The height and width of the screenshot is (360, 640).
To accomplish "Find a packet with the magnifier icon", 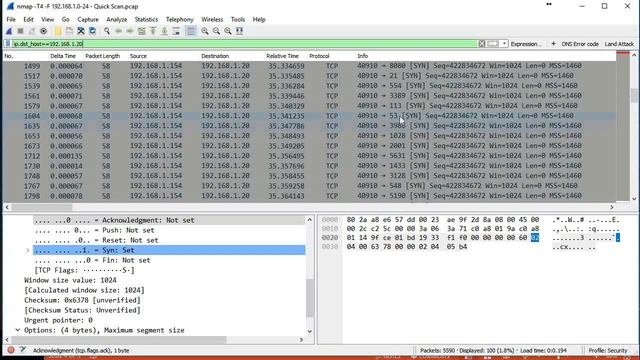I will [107, 31].
